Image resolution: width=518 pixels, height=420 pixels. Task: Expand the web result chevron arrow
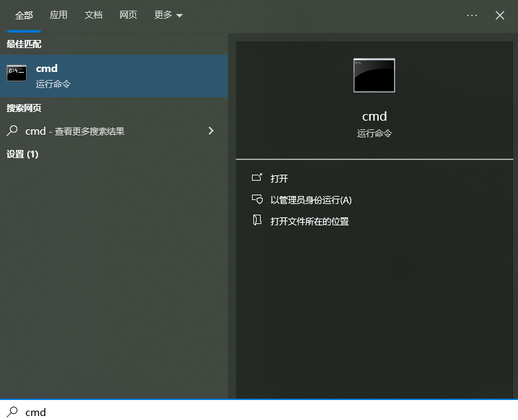(211, 131)
